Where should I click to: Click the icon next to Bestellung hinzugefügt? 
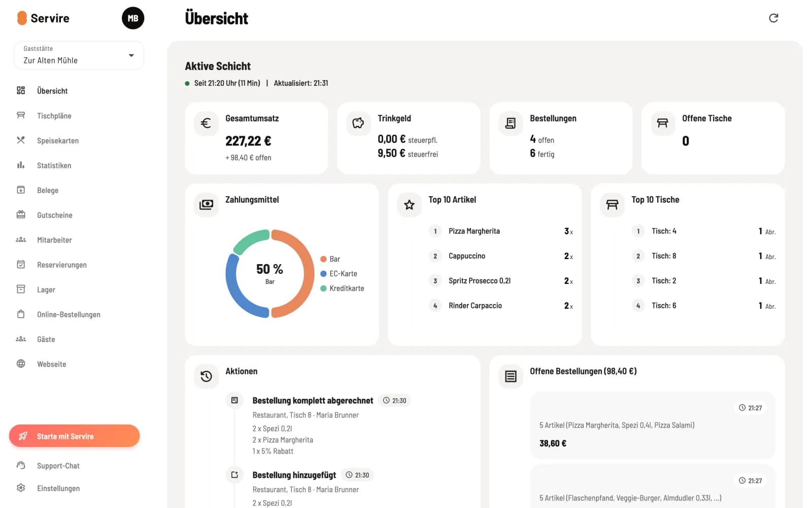(234, 475)
